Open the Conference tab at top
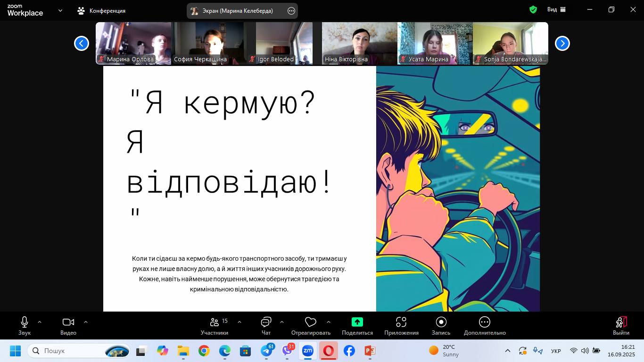The image size is (644, 362). point(102,10)
